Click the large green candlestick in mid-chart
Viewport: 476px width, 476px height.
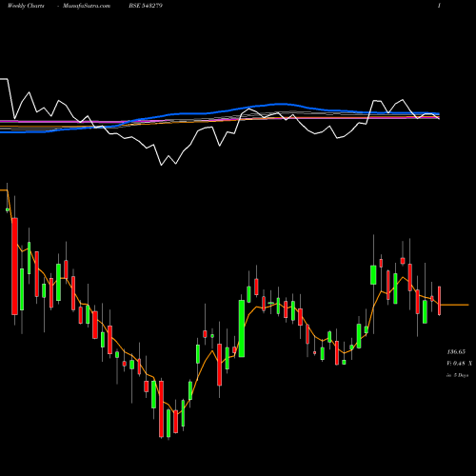click(x=242, y=328)
